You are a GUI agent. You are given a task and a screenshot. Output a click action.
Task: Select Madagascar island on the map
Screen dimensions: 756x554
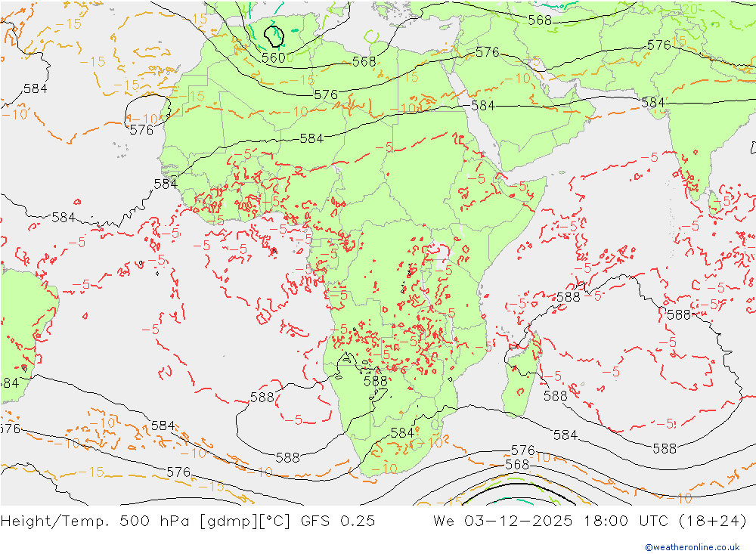522,370
